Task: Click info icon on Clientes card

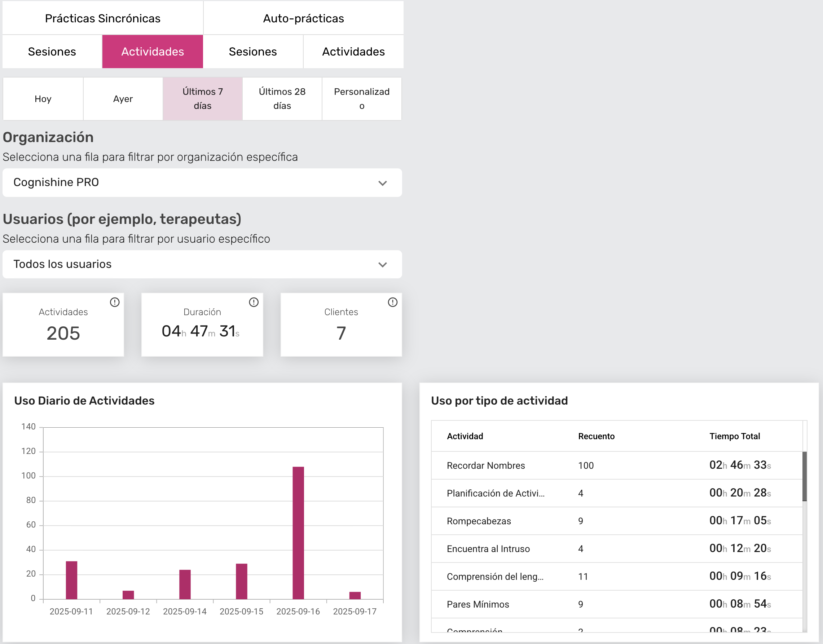Action: 393,302
